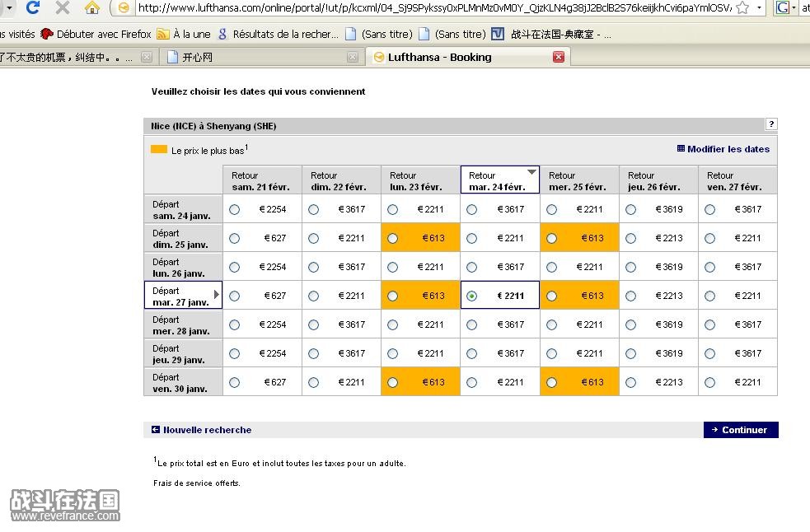Open the Modifier les dates link
The height and width of the screenshot is (532, 810).
723,149
